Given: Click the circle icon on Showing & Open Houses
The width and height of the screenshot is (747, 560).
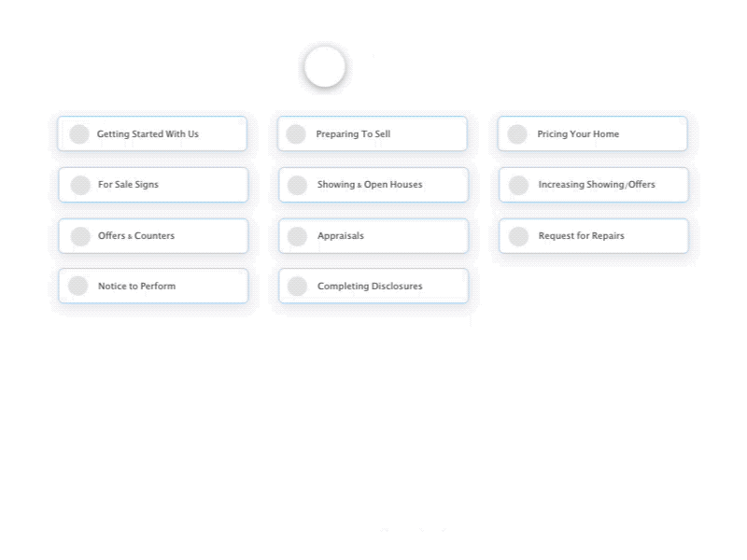Looking at the screenshot, I should coord(300,185).
